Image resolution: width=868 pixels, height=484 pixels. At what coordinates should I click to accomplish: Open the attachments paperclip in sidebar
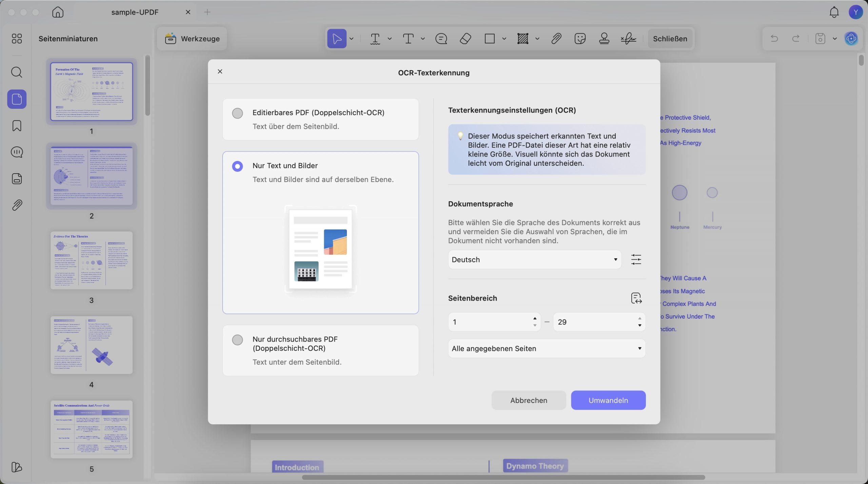pyautogui.click(x=17, y=205)
